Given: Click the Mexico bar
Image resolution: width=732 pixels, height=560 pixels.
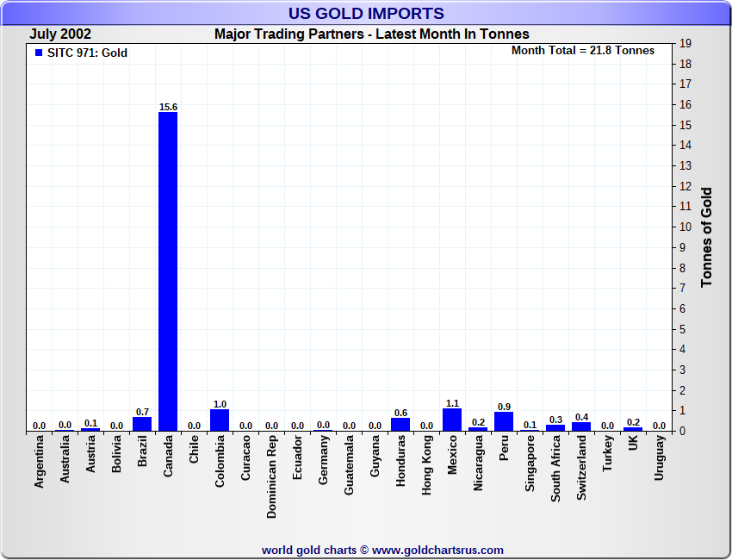Looking at the screenshot, I should pyautogui.click(x=452, y=420).
